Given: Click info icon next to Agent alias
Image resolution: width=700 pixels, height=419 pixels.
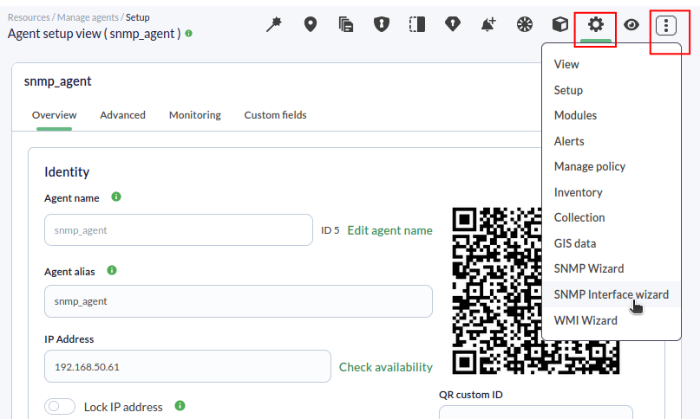Looking at the screenshot, I should 112,270.
